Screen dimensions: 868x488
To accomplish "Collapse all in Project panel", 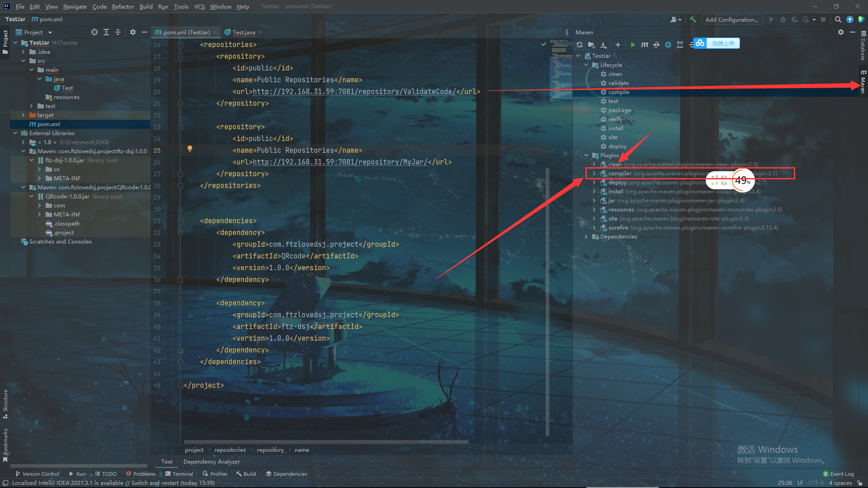I will (118, 32).
